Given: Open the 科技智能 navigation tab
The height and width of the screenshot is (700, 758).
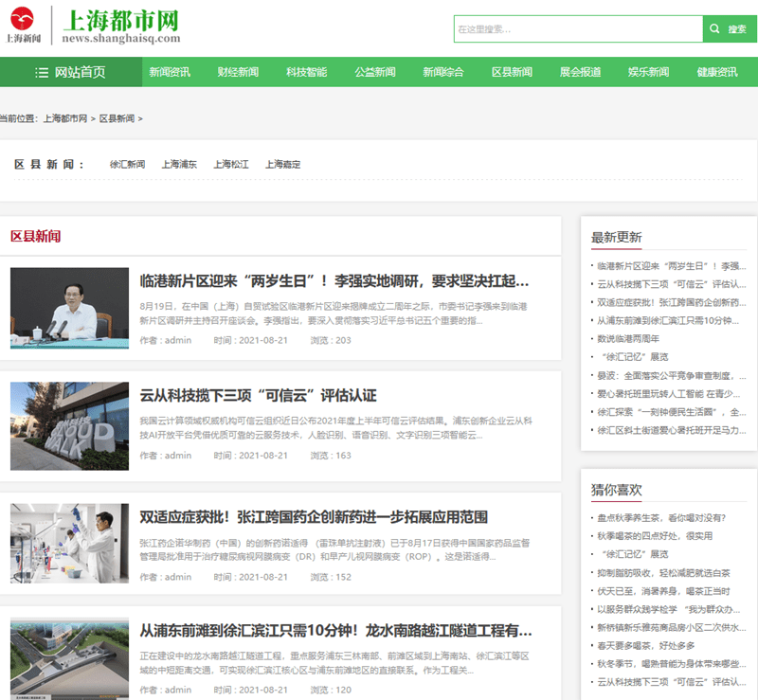Looking at the screenshot, I should pos(306,72).
